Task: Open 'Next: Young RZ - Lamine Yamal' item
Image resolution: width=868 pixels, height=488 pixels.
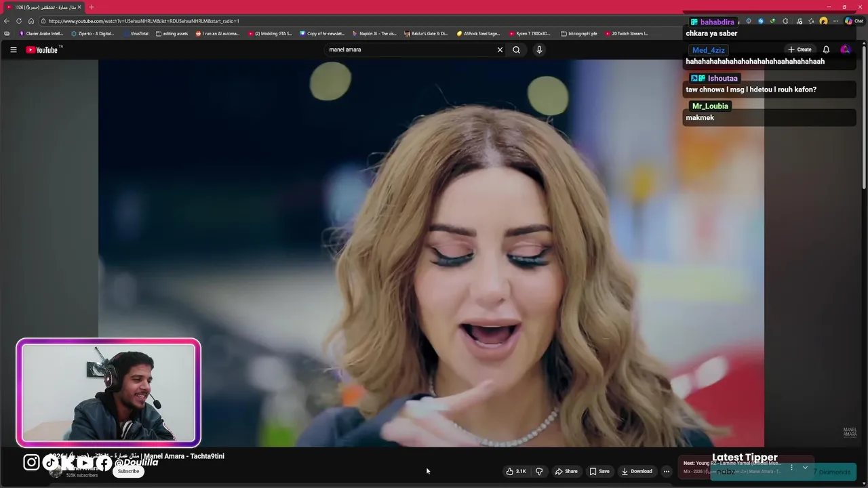Action: [x=732, y=463]
